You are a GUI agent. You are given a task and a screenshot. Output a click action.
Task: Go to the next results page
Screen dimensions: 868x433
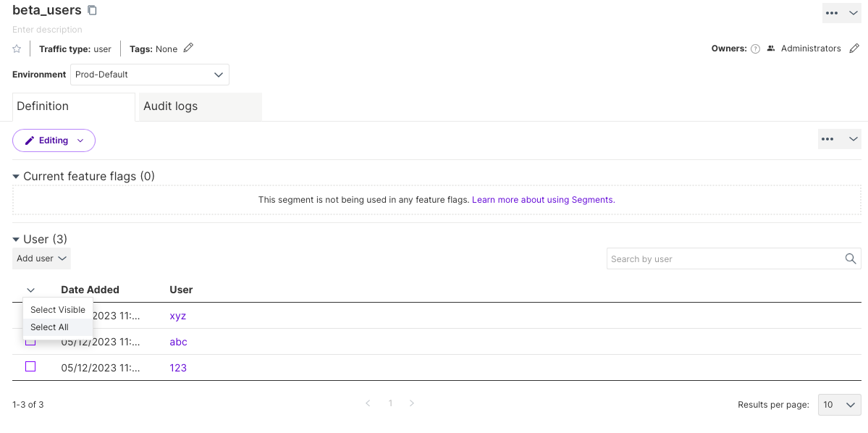pos(412,403)
